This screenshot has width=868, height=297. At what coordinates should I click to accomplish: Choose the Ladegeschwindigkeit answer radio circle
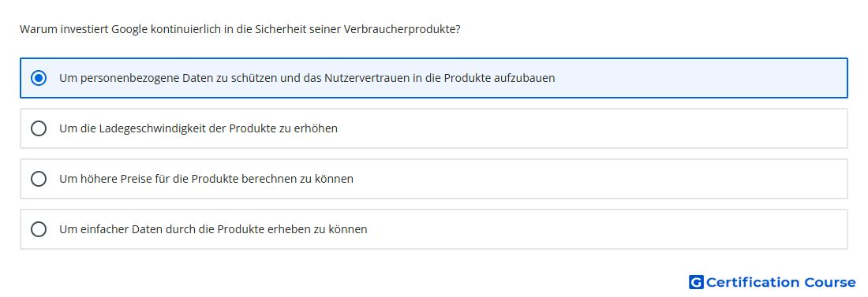point(39,128)
